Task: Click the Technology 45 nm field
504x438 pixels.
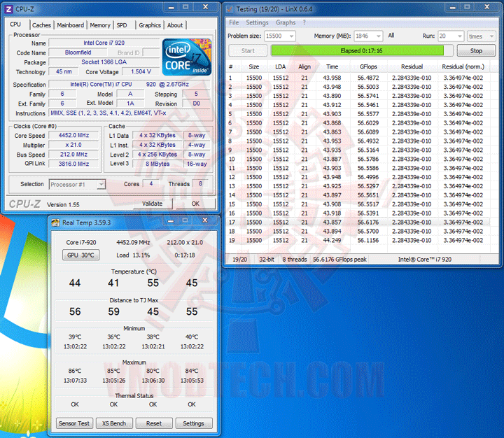Action: [x=64, y=71]
